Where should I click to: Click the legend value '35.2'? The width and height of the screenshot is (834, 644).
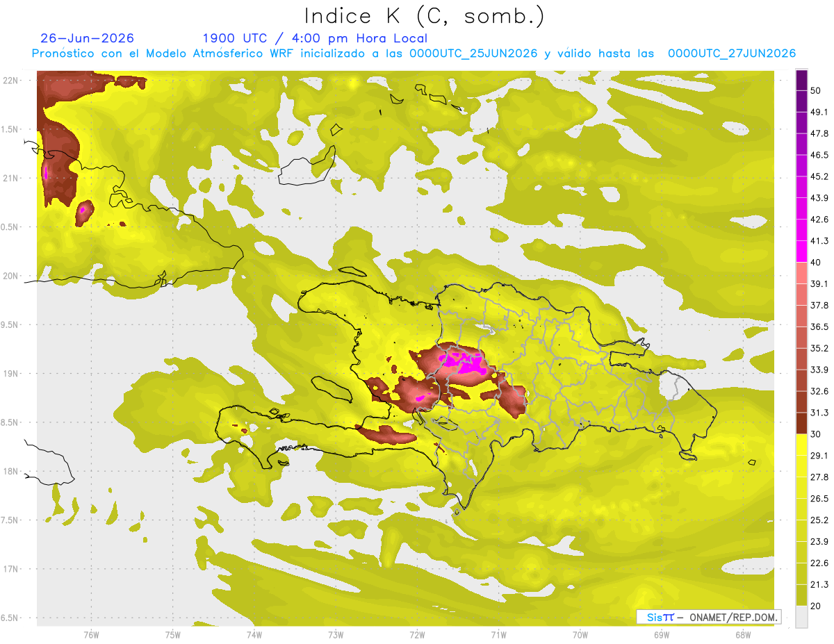tap(819, 348)
